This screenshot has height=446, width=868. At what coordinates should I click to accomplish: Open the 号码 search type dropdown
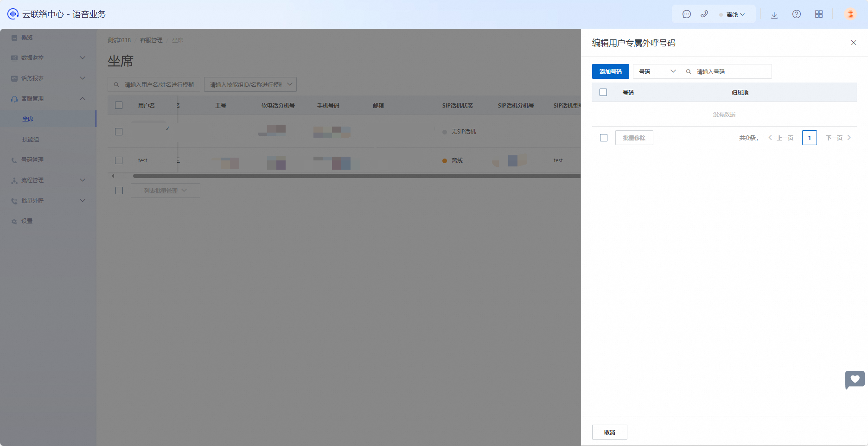pos(657,71)
